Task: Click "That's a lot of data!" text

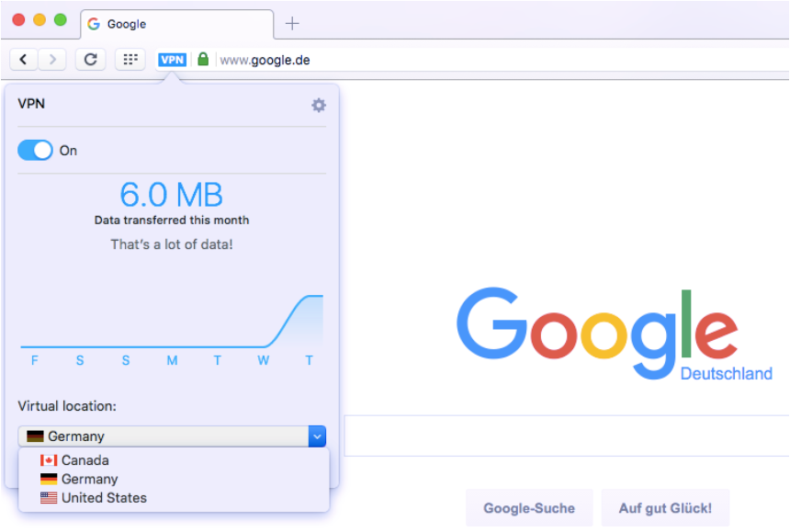Action: point(172,244)
